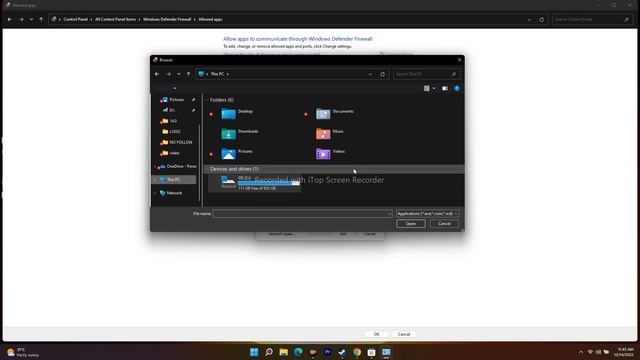Focus the Search This PC field

pyautogui.click(x=427, y=74)
